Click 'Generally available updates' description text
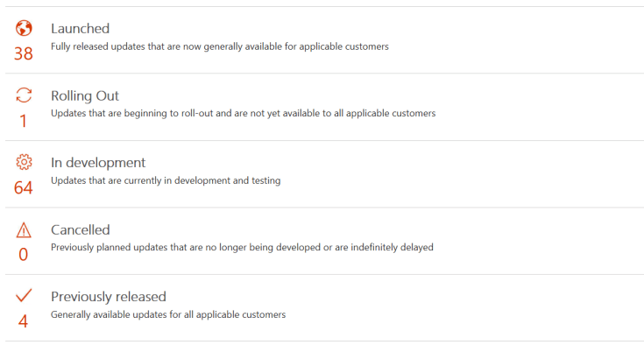Screen dimensions: 644x352 click(x=168, y=314)
